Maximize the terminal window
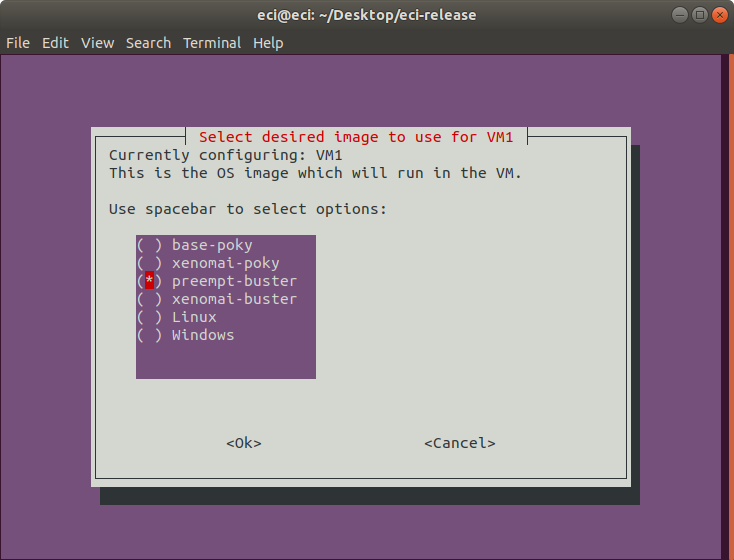Screen dimensions: 734x560 700,15
